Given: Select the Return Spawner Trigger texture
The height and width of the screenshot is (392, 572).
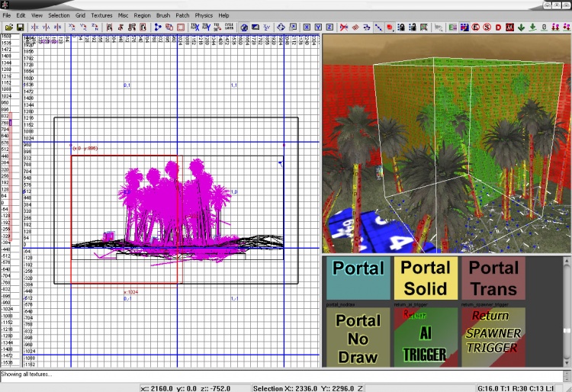Looking at the screenshot, I should 493,337.
